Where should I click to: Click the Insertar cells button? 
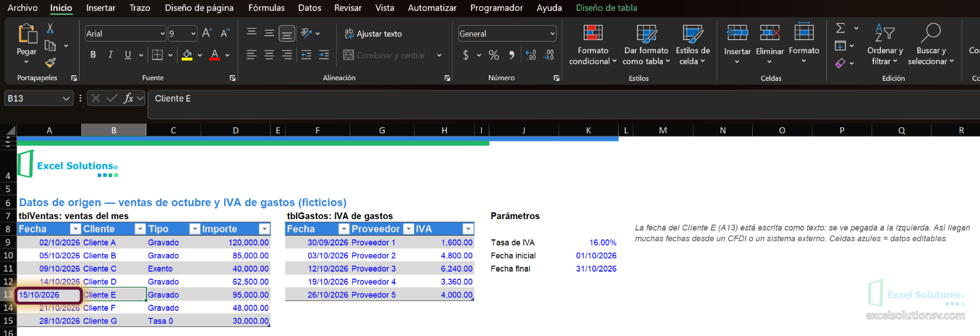[737, 45]
